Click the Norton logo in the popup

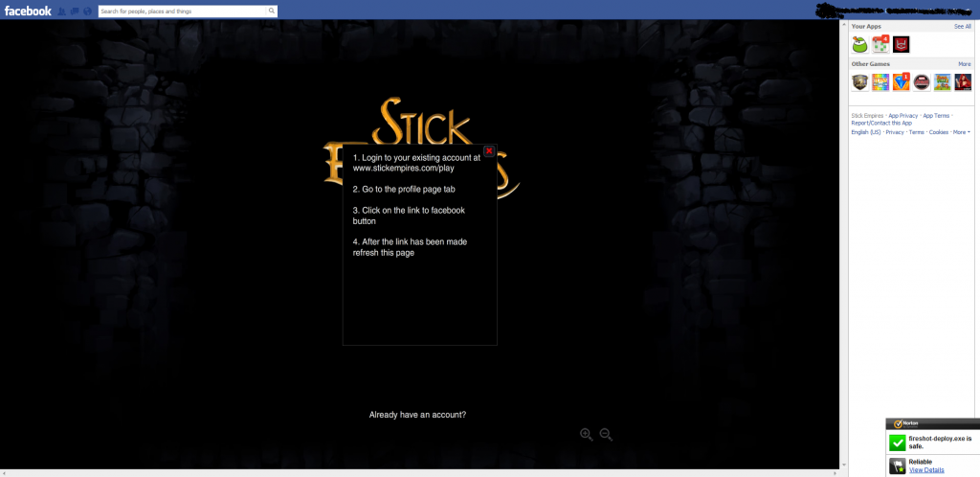pos(906,423)
